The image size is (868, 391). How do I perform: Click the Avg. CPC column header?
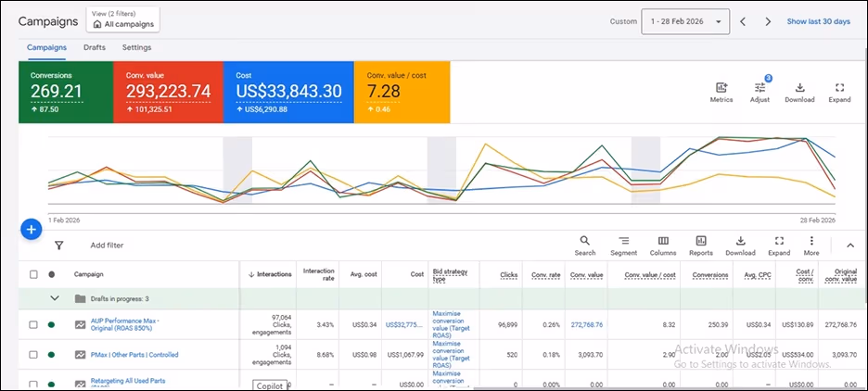758,274
